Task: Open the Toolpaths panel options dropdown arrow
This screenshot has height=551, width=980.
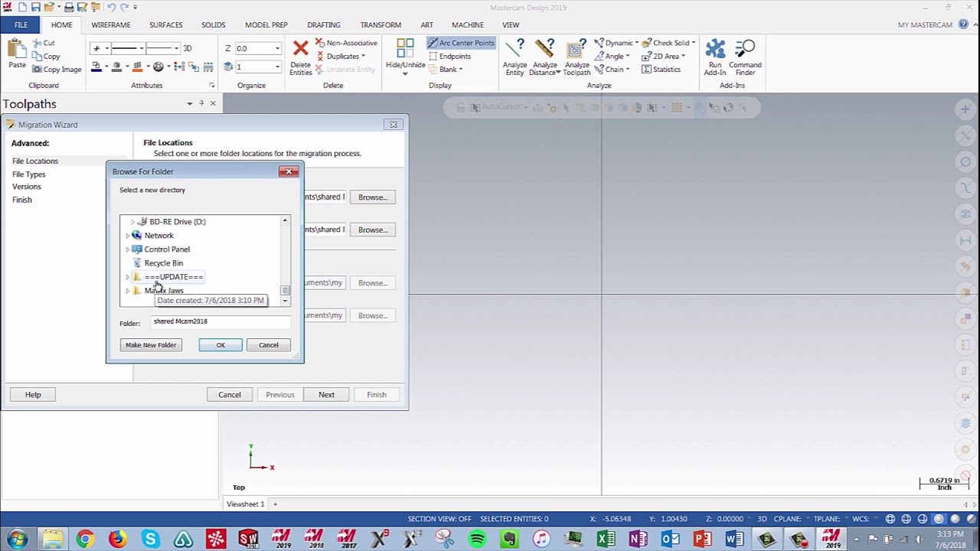Action: (x=189, y=103)
